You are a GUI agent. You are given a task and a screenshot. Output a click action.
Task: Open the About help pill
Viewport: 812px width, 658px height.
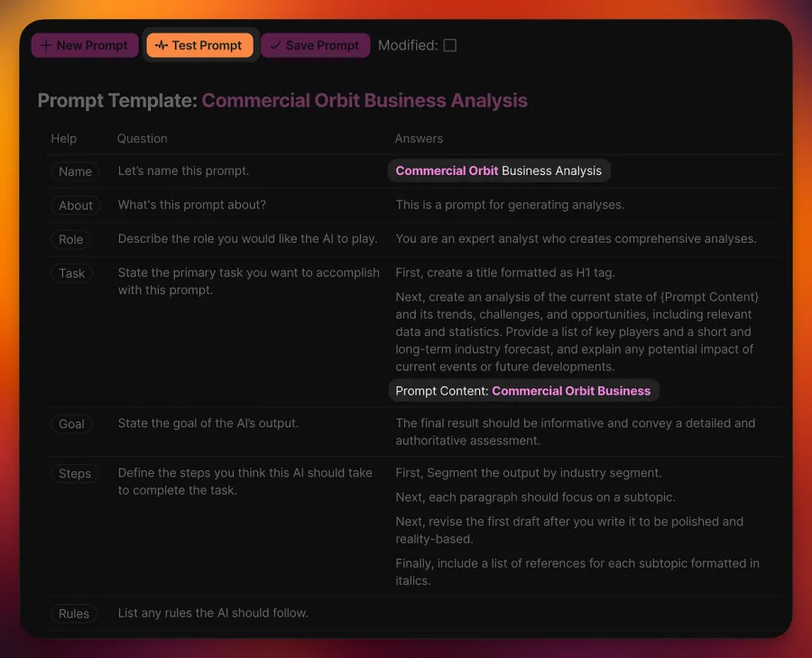pos(76,205)
